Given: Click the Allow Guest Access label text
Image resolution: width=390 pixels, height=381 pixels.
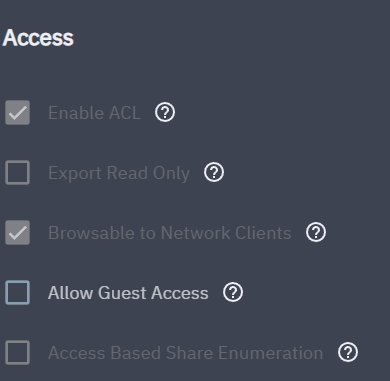Looking at the screenshot, I should [x=128, y=293].
